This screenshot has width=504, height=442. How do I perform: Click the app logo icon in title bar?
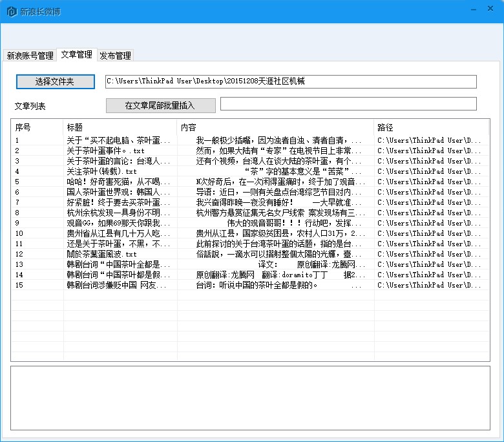11,12
